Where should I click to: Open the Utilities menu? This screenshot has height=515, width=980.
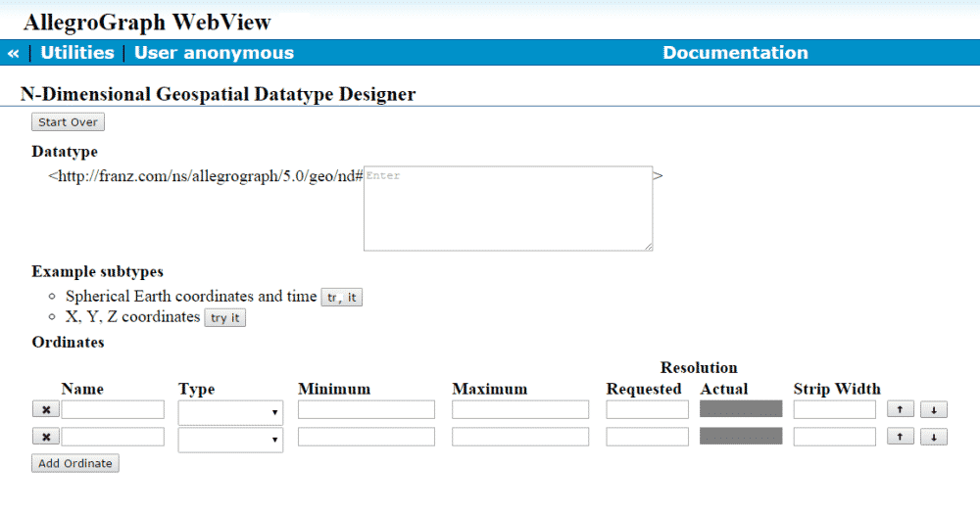pyautogui.click(x=77, y=53)
